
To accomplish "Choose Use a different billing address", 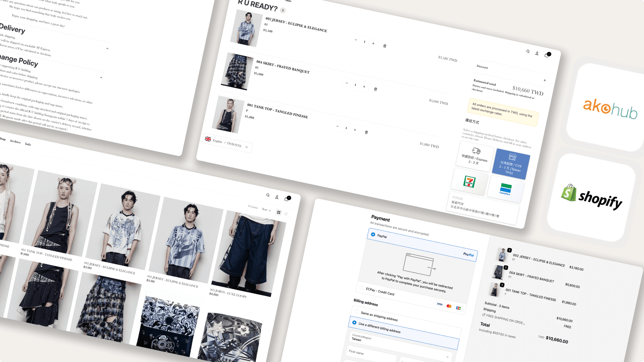I will coord(354,323).
